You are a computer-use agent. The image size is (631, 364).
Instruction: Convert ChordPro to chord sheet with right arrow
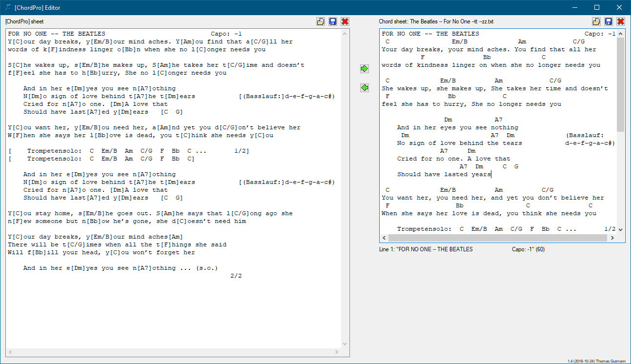[365, 69]
